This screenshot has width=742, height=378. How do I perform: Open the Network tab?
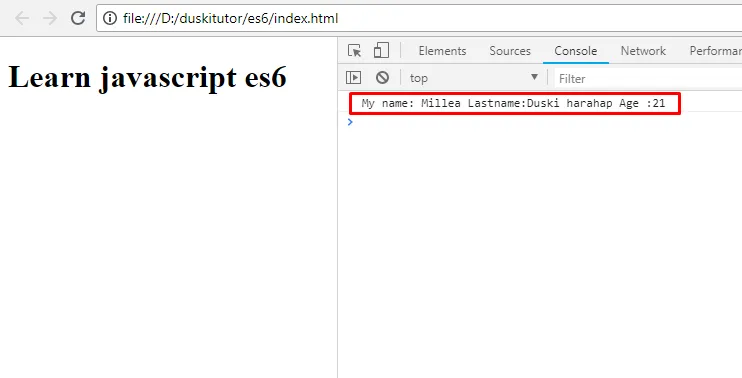pyautogui.click(x=643, y=51)
